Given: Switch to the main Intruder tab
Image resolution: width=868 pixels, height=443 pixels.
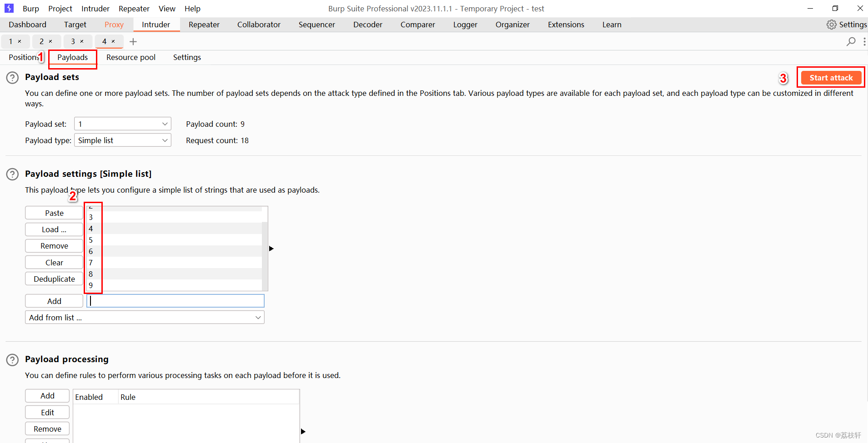Looking at the screenshot, I should pos(156,25).
